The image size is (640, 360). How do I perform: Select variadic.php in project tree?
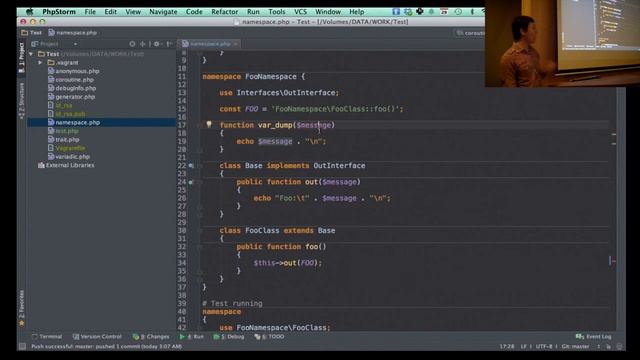(69, 157)
